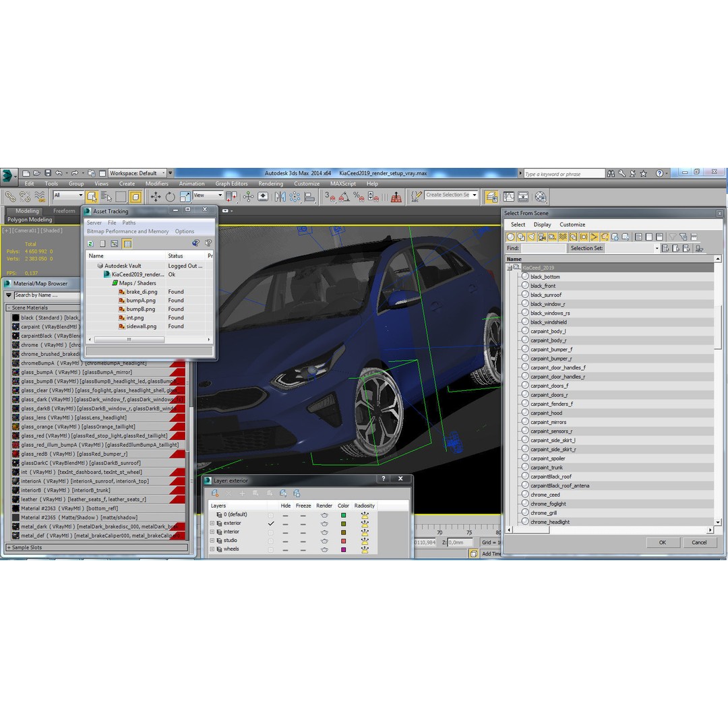This screenshot has width=728, height=728.
Task: Toggle Radiosity for the wheels layer
Action: 365,549
